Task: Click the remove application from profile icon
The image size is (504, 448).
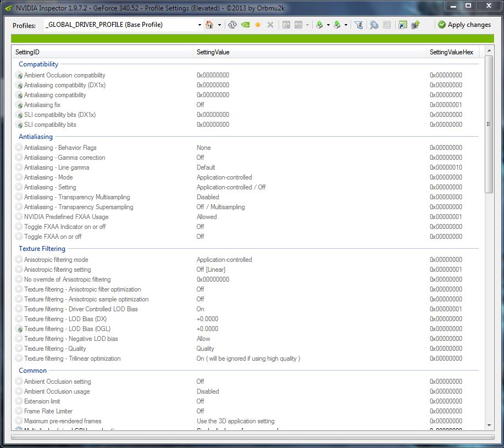Action: click(298, 25)
